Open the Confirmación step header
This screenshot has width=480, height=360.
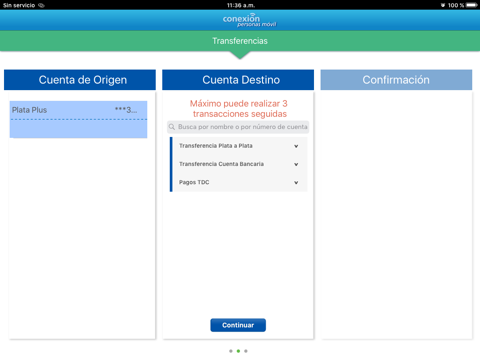(x=396, y=80)
